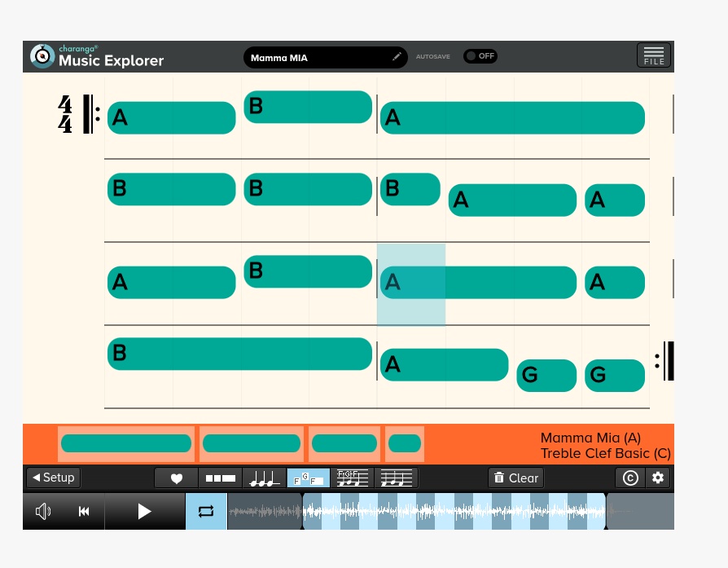
Task: Toggle the Autosave switch
Action: [x=480, y=56]
